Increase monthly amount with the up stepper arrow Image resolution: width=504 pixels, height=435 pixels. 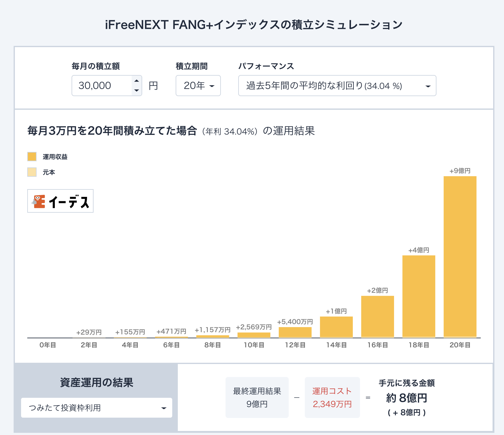(137, 81)
